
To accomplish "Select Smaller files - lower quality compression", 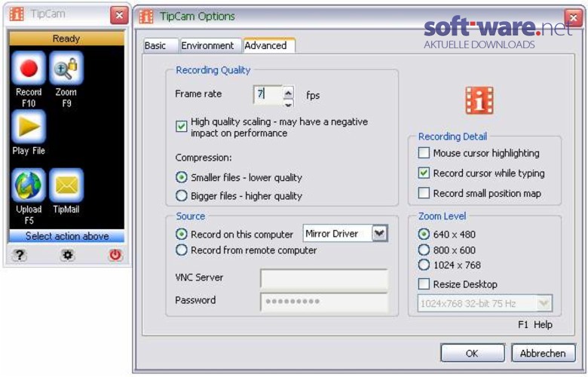I will point(182,177).
